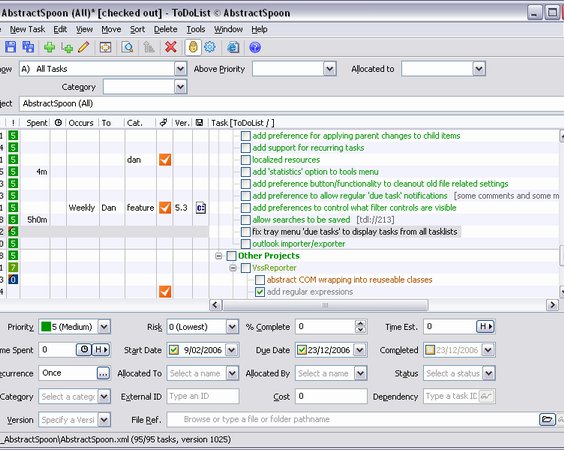The image size is (564, 450).
Task: Check 'add support for recurring tasks' box
Action: coord(246,148)
